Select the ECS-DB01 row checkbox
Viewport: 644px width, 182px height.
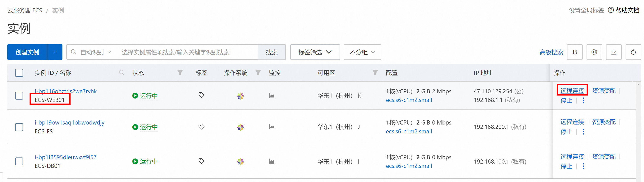coord(19,161)
